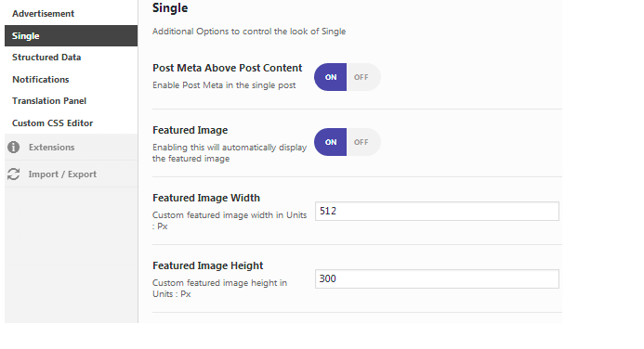Click the Featured Image Width input field
The width and height of the screenshot is (644, 349).
pyautogui.click(x=437, y=211)
